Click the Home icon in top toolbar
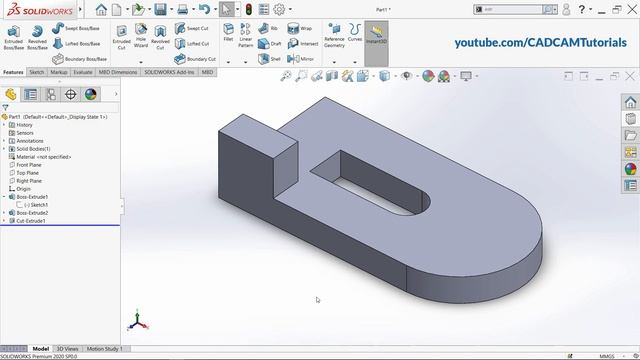The height and width of the screenshot is (360, 640). [101, 9]
